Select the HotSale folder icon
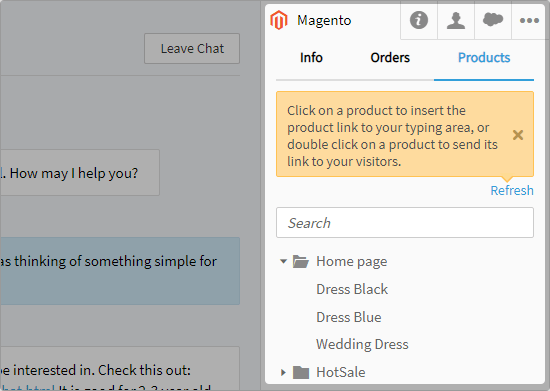 [x=301, y=372]
